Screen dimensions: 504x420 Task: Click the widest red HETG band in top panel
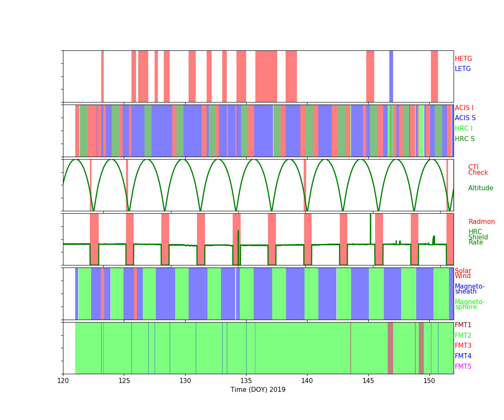click(x=266, y=76)
